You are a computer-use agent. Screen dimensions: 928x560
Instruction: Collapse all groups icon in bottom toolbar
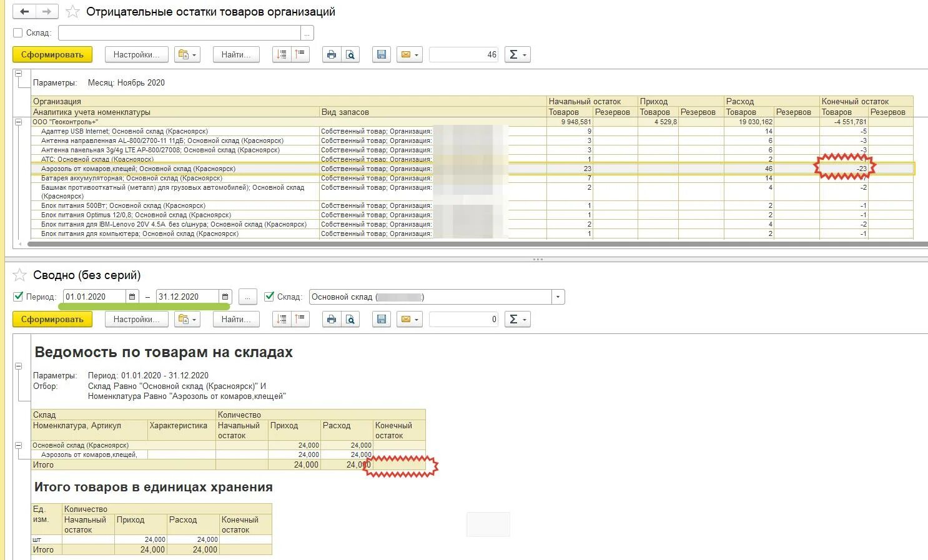pos(282,319)
